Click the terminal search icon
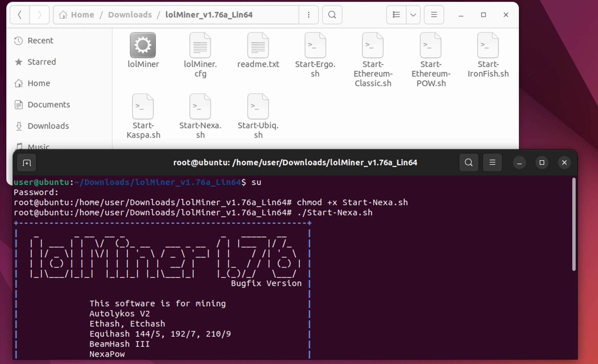The image size is (598, 364). 469,163
